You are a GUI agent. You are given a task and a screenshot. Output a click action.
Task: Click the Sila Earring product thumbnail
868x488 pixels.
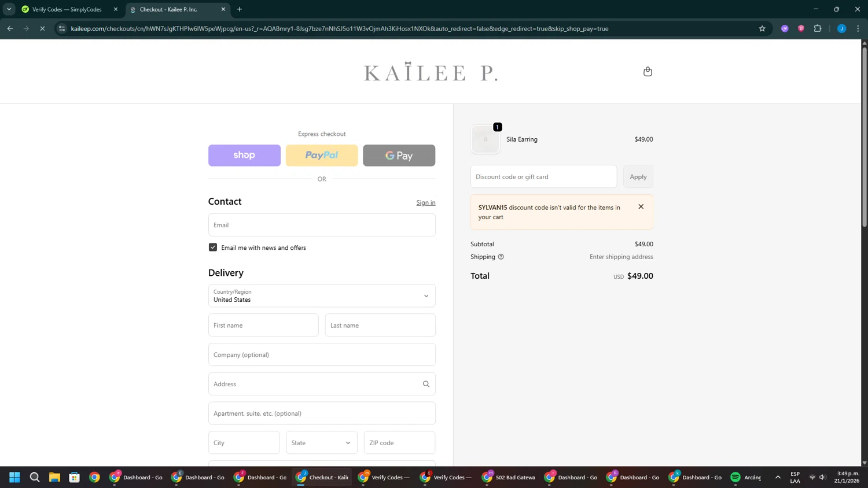[486, 139]
